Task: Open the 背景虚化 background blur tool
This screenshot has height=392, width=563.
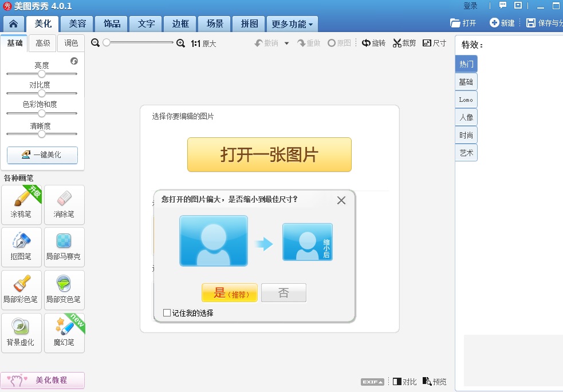Action: pos(22,332)
